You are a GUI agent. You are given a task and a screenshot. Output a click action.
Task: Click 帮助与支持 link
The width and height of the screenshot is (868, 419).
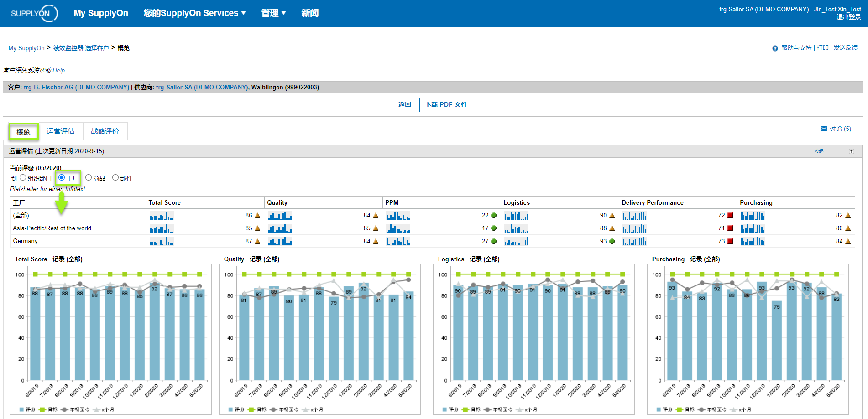point(796,48)
